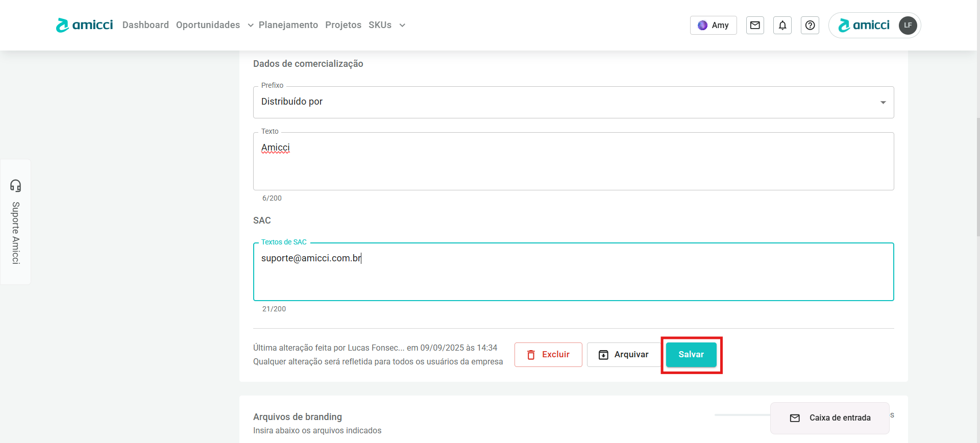This screenshot has height=443, width=980.
Task: Click the archive icon on Arquivar
Action: click(603, 355)
